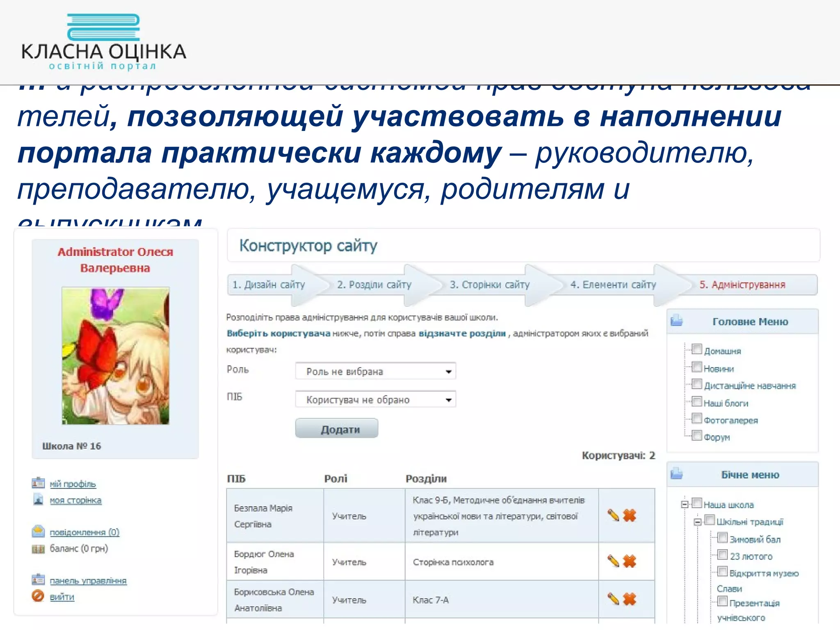Check the Домашня checkbox

click(697, 349)
